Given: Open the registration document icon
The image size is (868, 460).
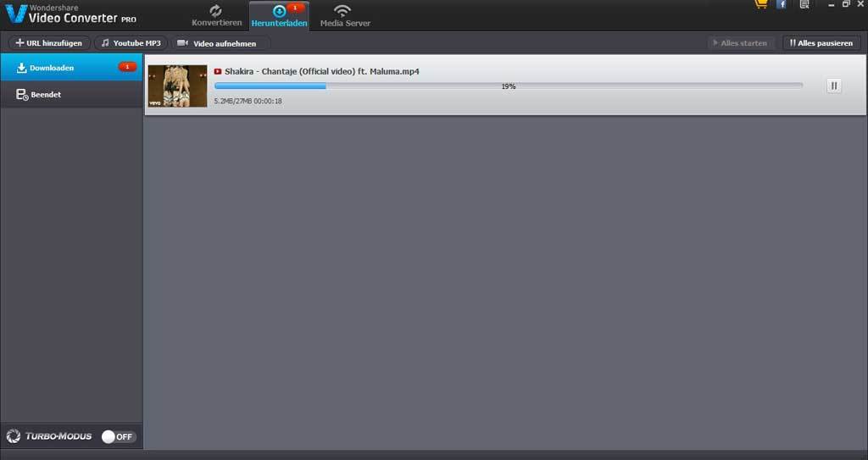Looking at the screenshot, I should pos(804,4).
